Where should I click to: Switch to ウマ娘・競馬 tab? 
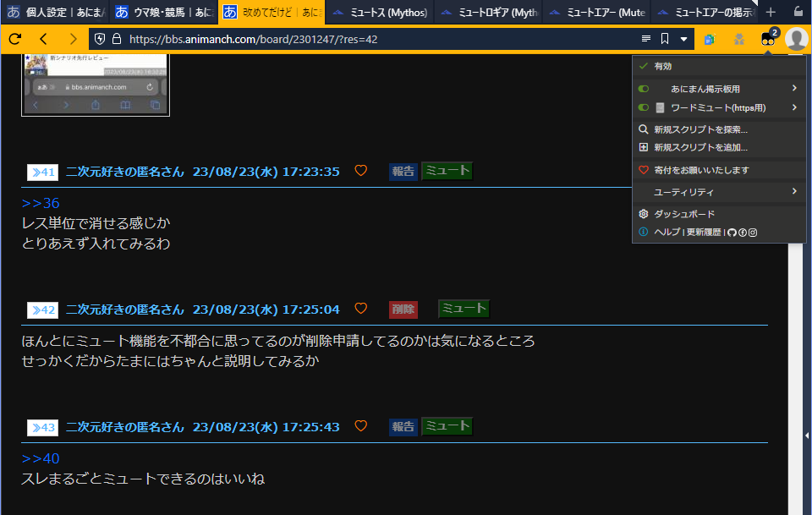coord(163,12)
